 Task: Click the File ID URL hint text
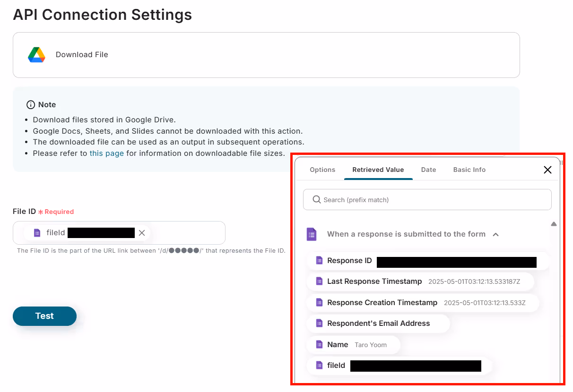coord(151,250)
